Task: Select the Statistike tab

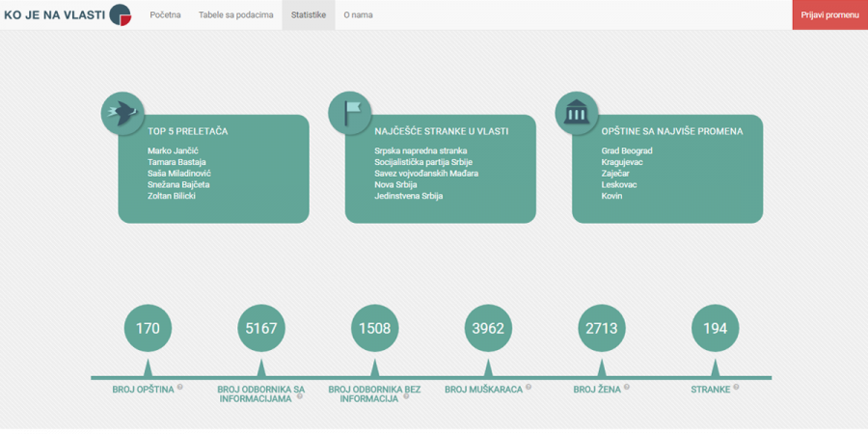Action: [309, 15]
